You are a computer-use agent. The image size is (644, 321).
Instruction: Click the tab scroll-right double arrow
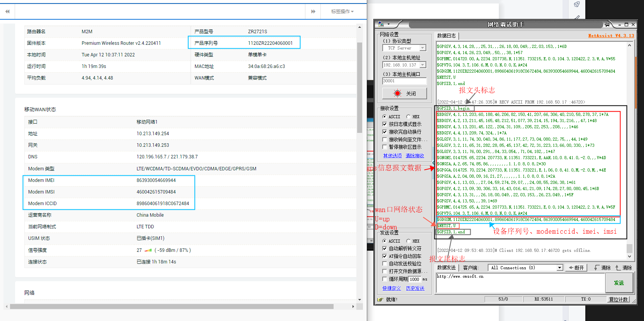[313, 12]
